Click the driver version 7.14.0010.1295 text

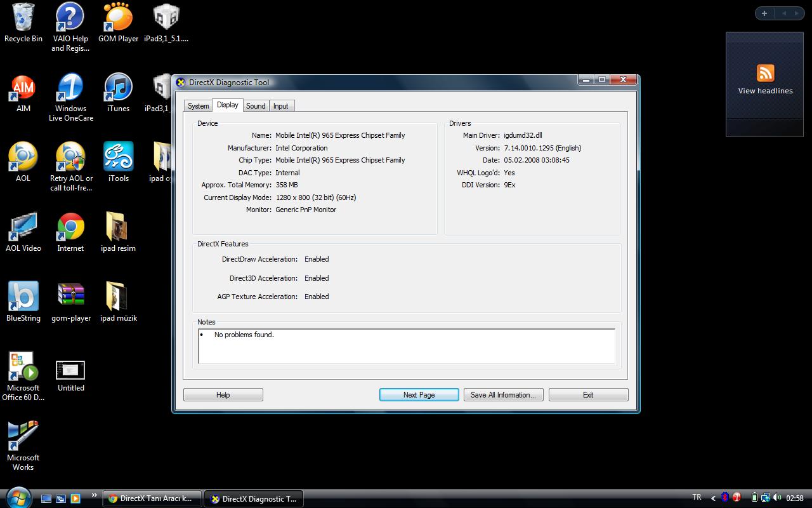(x=542, y=148)
